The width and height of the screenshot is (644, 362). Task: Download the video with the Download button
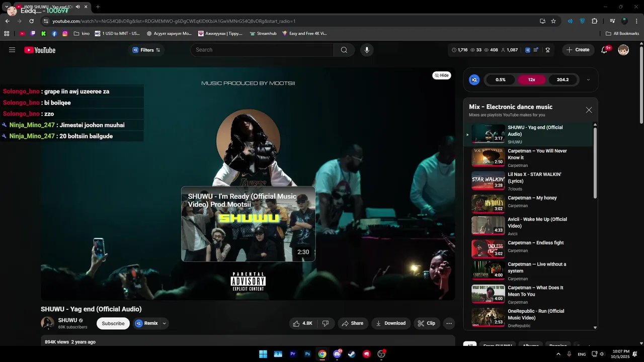click(x=390, y=323)
